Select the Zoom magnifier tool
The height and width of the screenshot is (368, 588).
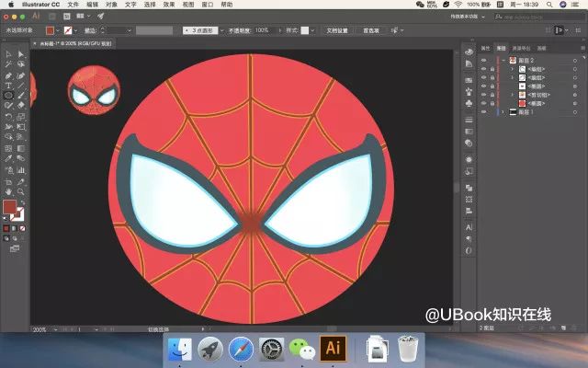(x=21, y=192)
